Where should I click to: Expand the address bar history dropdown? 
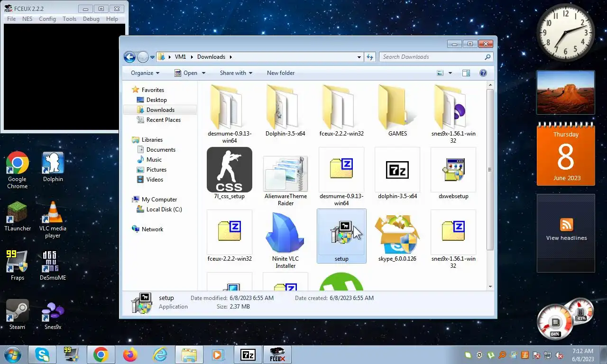pyautogui.click(x=359, y=57)
